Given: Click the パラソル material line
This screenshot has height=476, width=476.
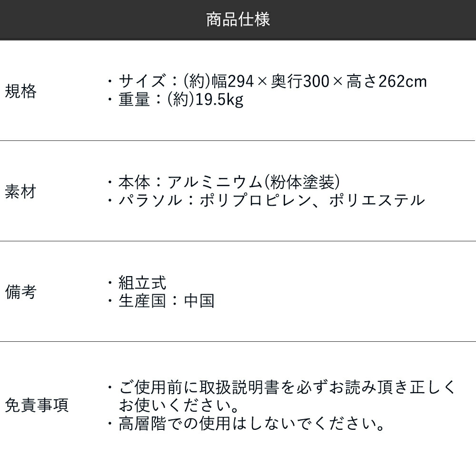Looking at the screenshot, I should pyautogui.click(x=266, y=200).
